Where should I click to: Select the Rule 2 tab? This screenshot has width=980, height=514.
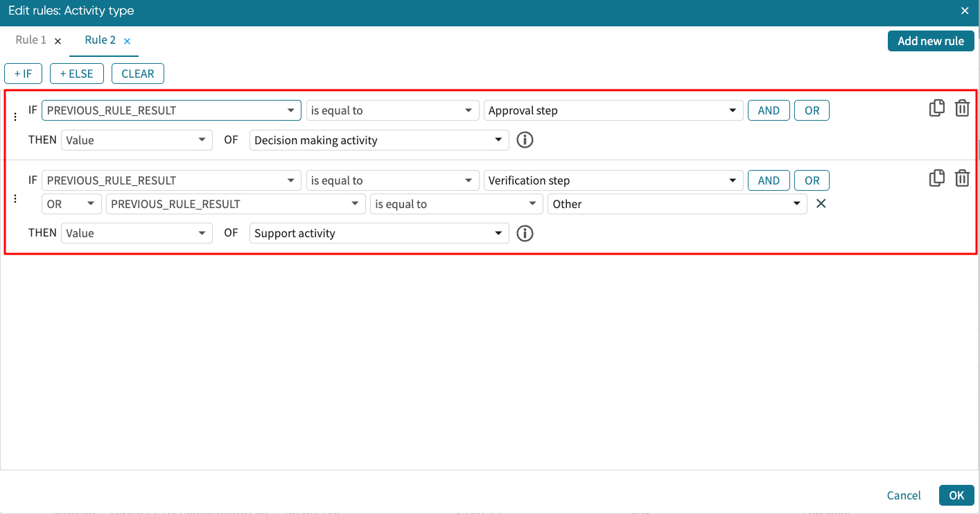(100, 40)
